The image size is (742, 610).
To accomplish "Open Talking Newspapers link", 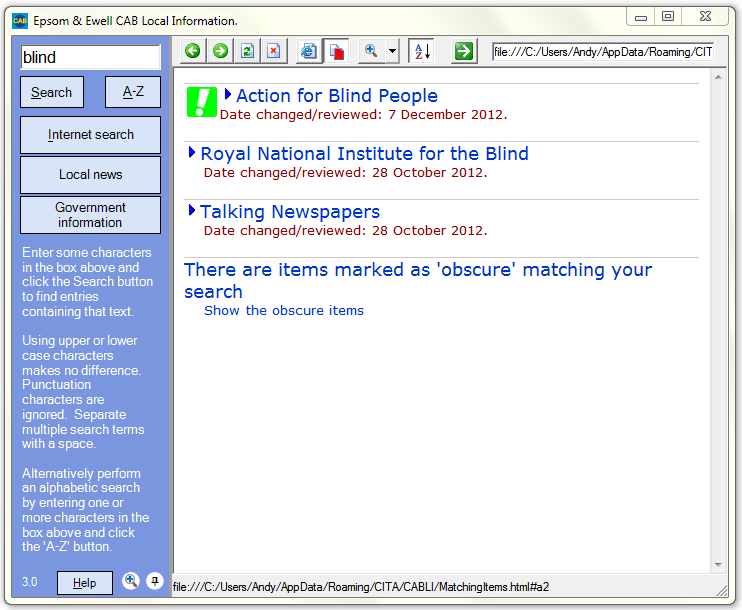I will 290,212.
